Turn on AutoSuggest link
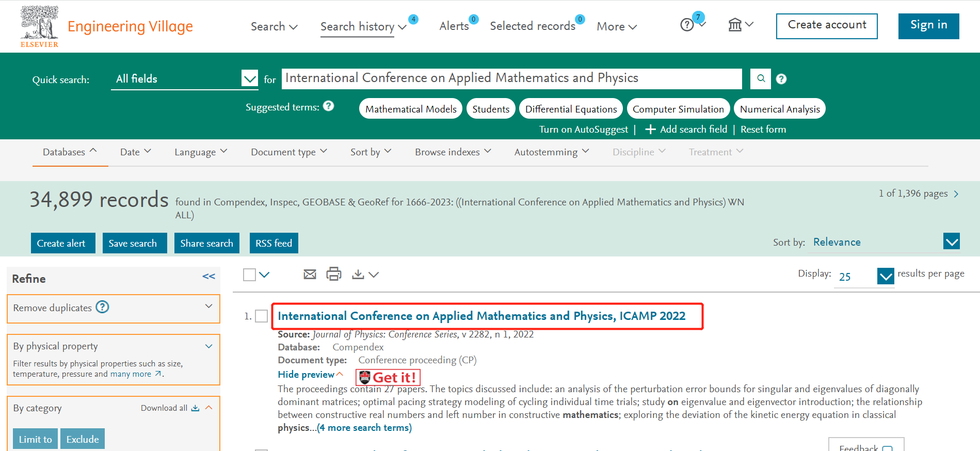 (x=584, y=130)
